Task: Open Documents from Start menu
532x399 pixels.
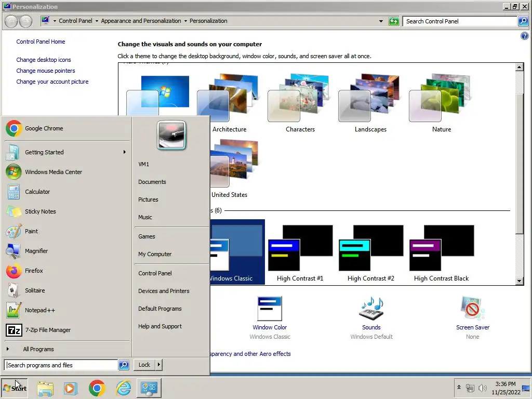Action: pyautogui.click(x=171, y=182)
